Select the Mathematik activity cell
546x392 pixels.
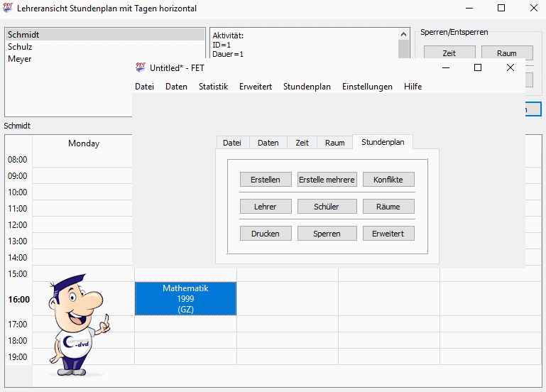coord(185,299)
